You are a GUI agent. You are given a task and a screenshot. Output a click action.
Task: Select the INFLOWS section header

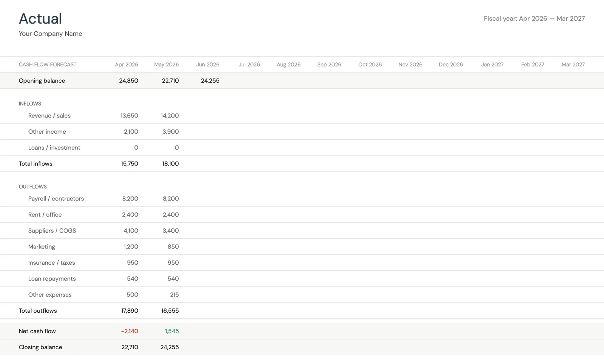tap(30, 103)
